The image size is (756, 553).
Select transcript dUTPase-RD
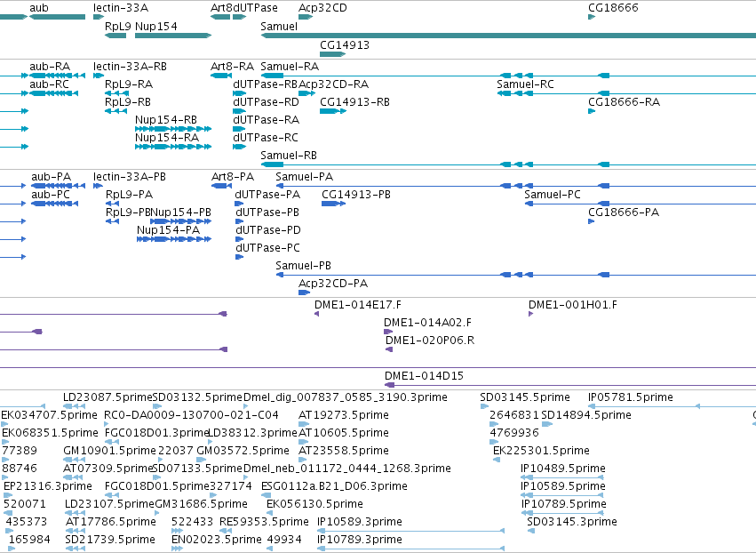[267, 102]
